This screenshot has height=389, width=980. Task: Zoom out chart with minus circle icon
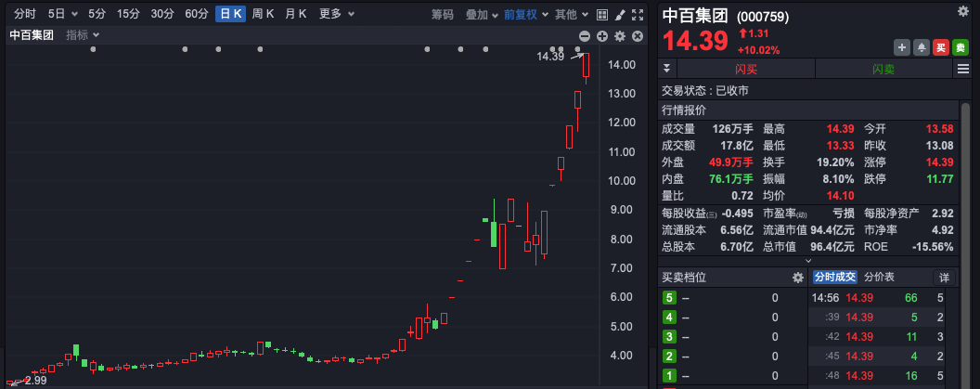[x=585, y=36]
